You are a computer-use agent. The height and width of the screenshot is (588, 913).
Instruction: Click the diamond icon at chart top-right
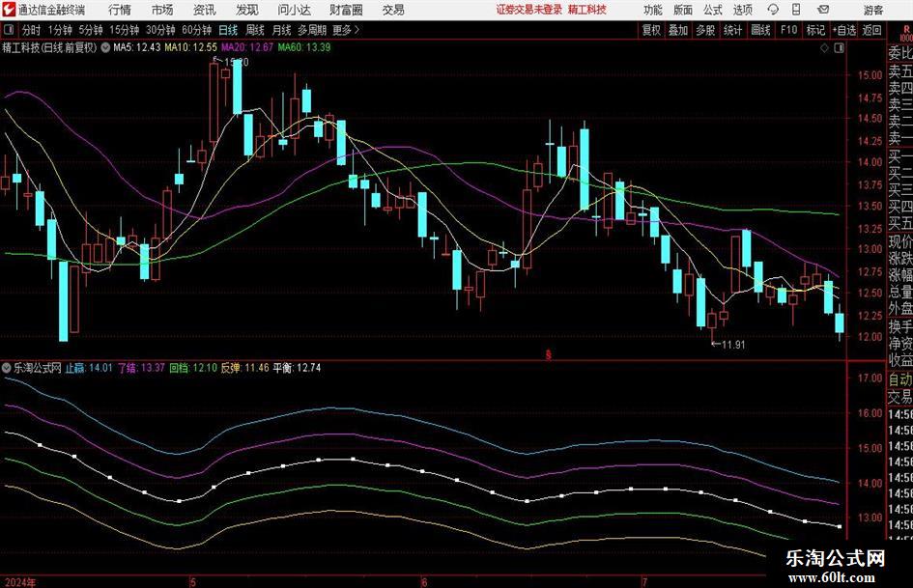tap(824, 48)
